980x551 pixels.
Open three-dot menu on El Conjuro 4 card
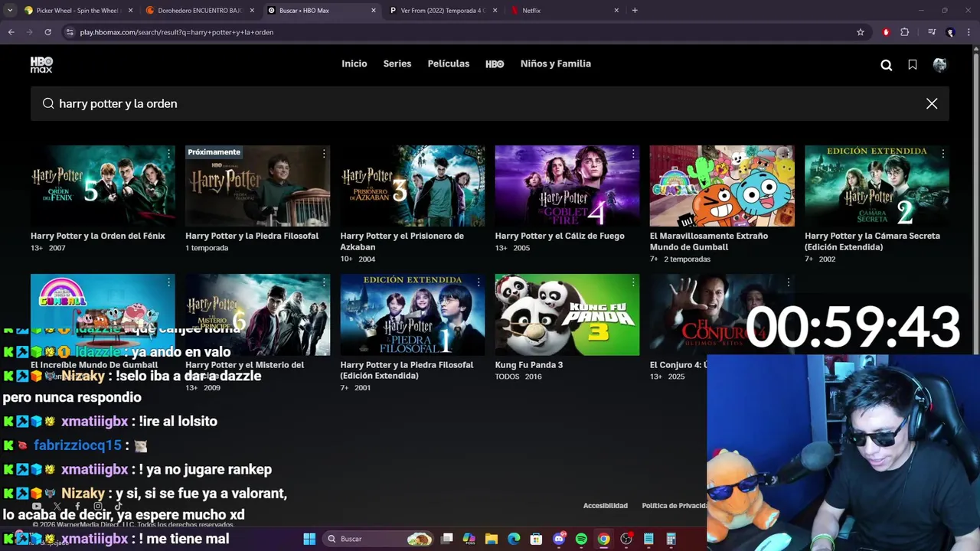(788, 282)
